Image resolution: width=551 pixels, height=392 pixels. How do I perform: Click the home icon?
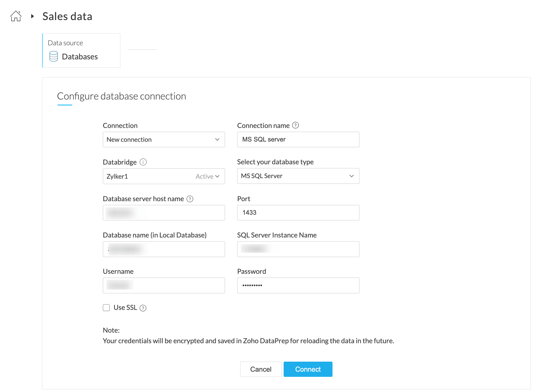[x=16, y=16]
